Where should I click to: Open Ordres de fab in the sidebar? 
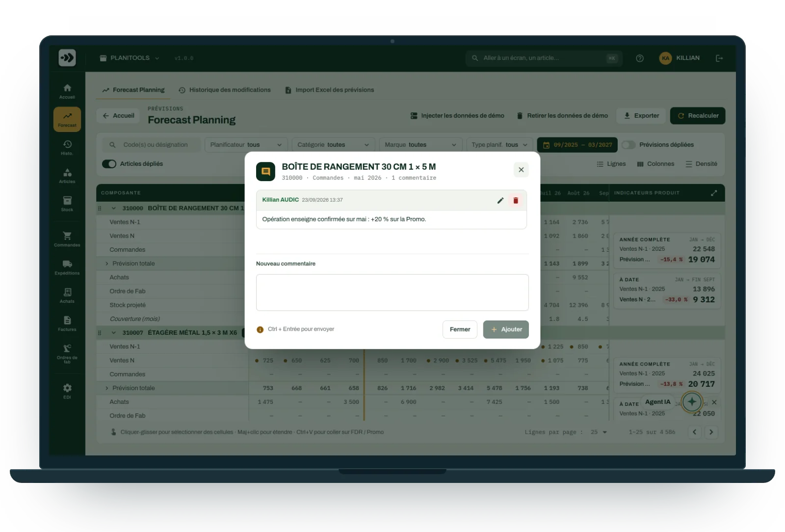click(x=67, y=353)
